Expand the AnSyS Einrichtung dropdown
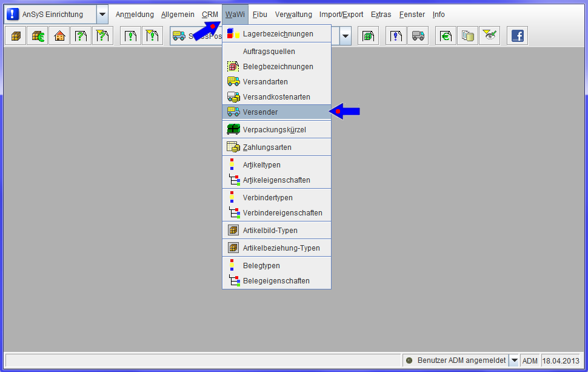The height and width of the screenshot is (372, 588). [102, 15]
